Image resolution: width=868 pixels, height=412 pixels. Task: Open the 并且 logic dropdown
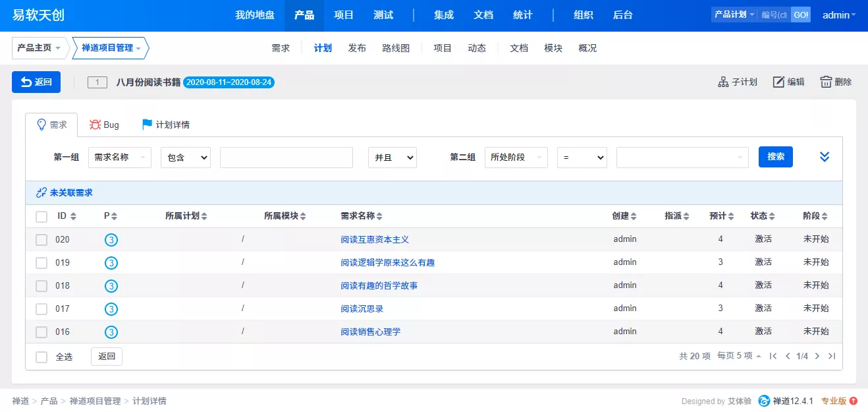393,158
